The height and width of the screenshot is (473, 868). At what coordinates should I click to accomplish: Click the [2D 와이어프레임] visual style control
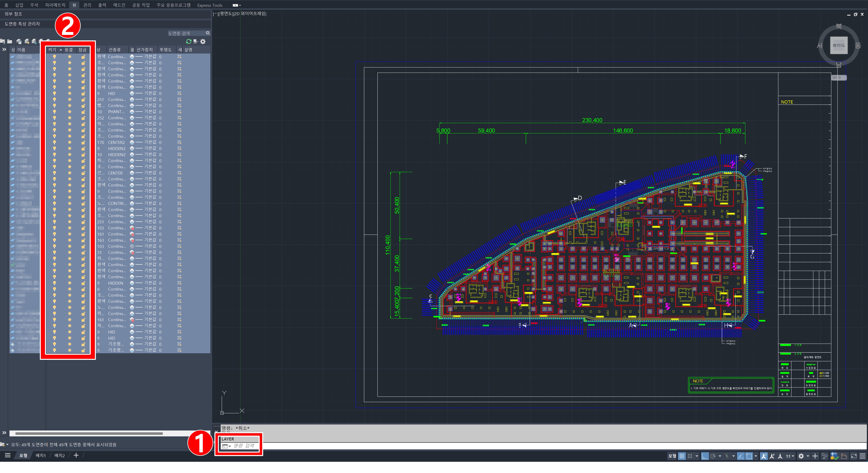(x=250, y=13)
